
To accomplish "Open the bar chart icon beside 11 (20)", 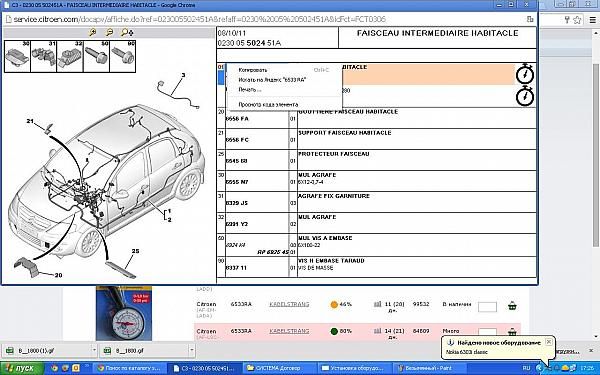I will click(x=378, y=304).
